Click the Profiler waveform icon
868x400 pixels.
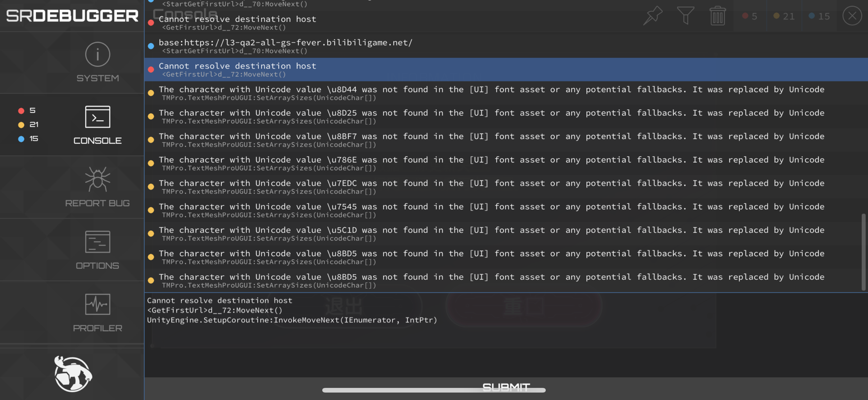(97, 304)
